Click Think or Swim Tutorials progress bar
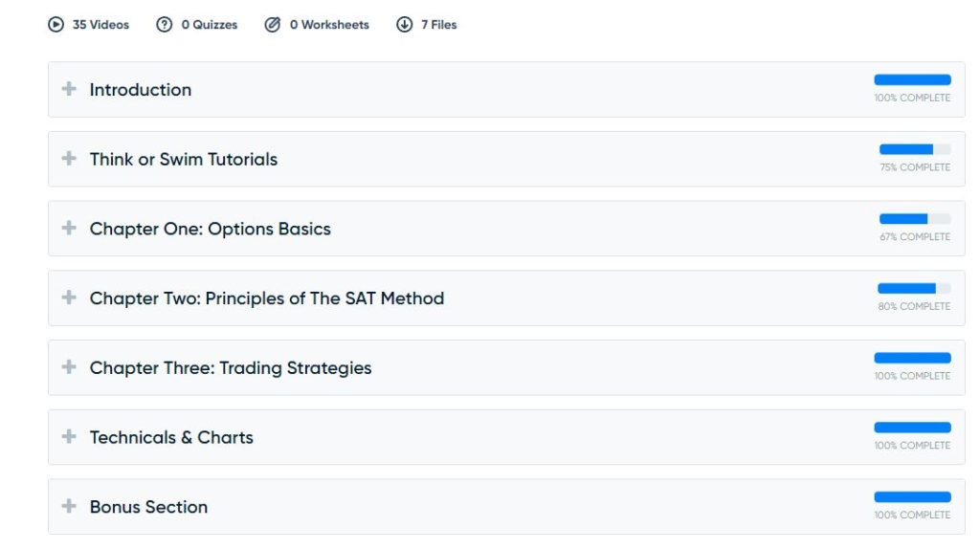 point(915,149)
